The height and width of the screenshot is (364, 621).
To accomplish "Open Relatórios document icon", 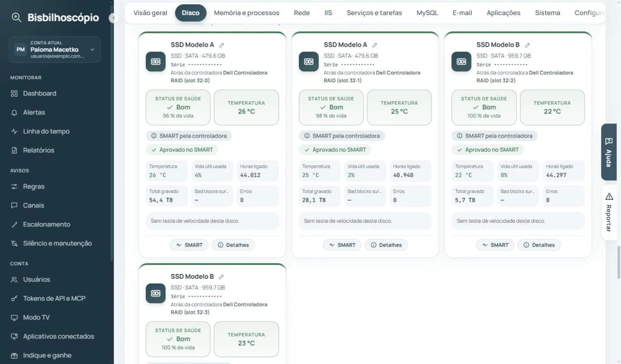I will pos(14,150).
